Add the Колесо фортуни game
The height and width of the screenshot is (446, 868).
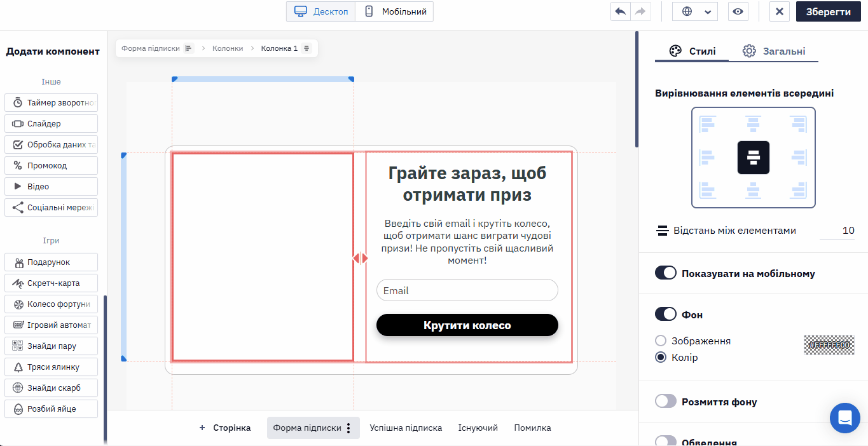(51, 304)
